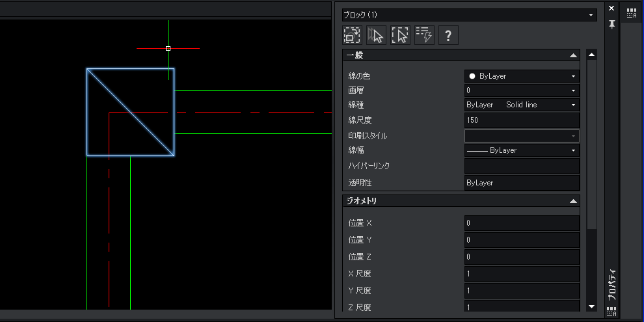Click the scrollbar down arrow in properties
644x322 pixels.
pyautogui.click(x=591, y=306)
